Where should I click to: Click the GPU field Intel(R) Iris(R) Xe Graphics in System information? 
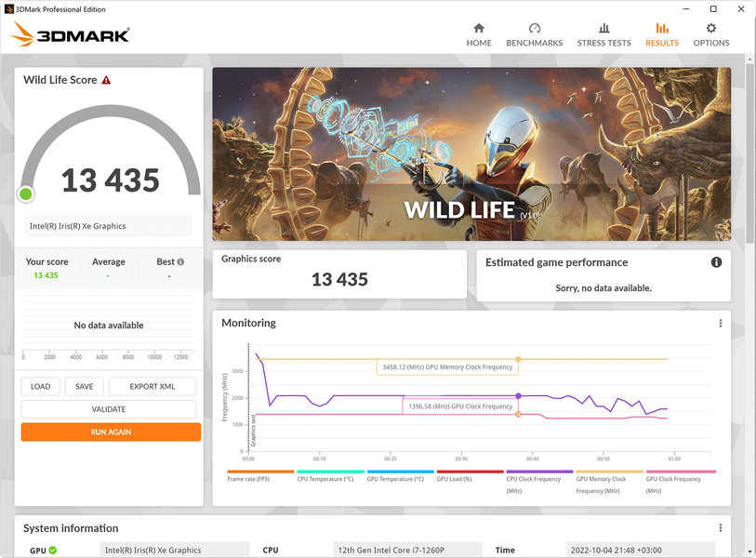pos(175,550)
